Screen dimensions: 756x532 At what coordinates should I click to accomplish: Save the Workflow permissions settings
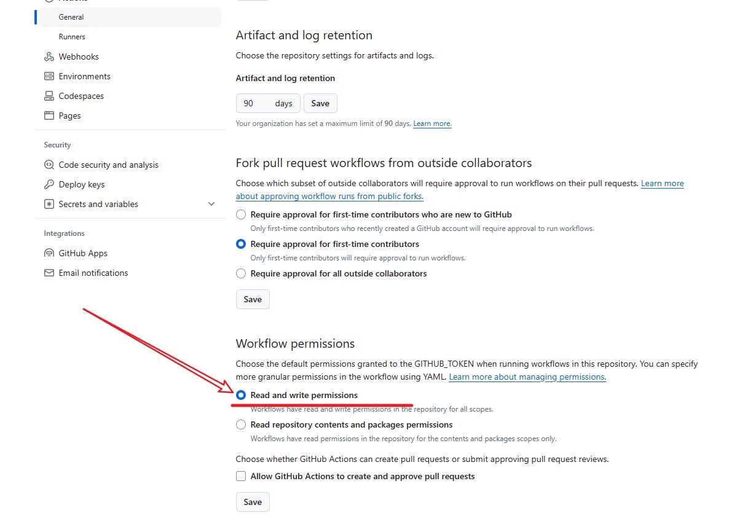pyautogui.click(x=253, y=502)
